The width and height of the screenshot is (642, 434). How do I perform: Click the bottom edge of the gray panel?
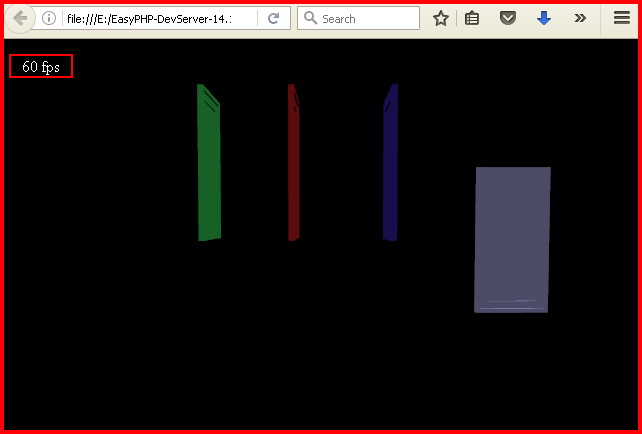pyautogui.click(x=511, y=309)
